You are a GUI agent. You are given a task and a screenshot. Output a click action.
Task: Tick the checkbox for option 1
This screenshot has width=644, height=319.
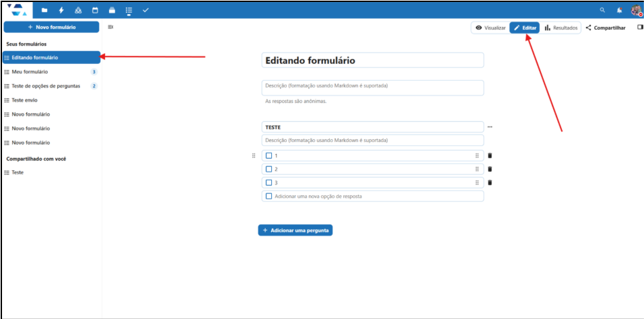tap(269, 155)
